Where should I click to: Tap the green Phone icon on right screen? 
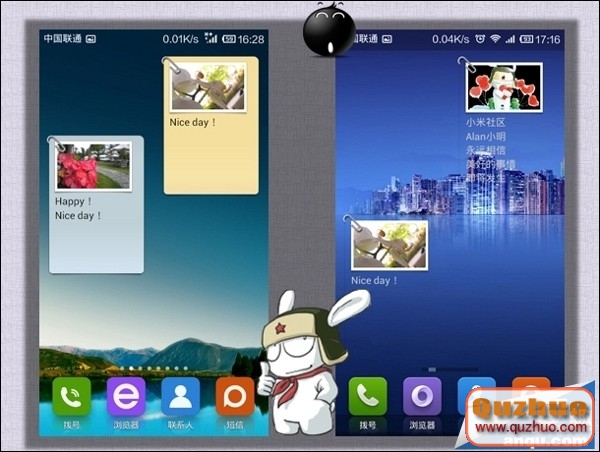367,397
